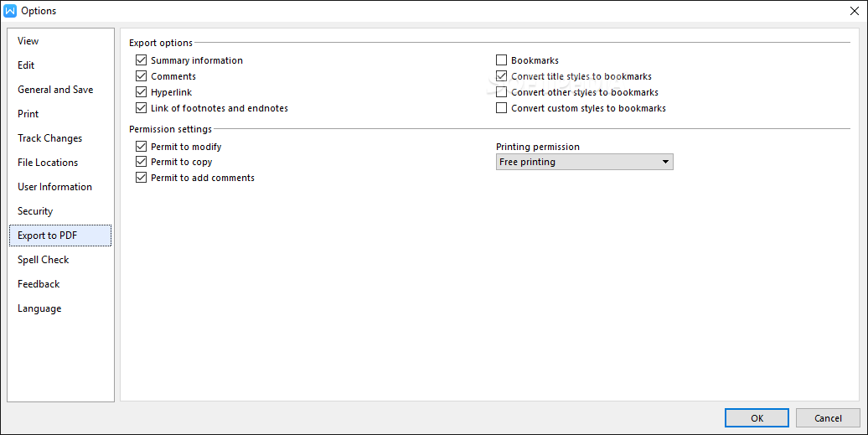Click the Printing permission label
868x435 pixels.
pos(538,147)
